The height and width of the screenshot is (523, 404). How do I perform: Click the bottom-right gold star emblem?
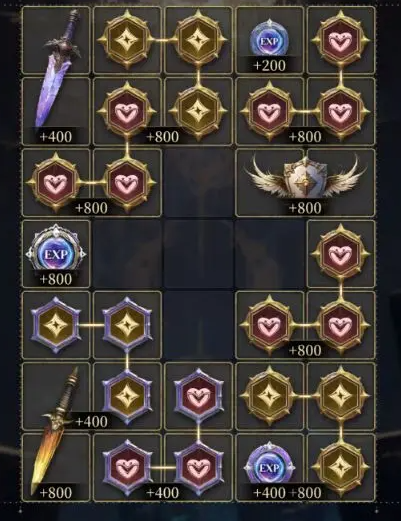click(x=341, y=467)
